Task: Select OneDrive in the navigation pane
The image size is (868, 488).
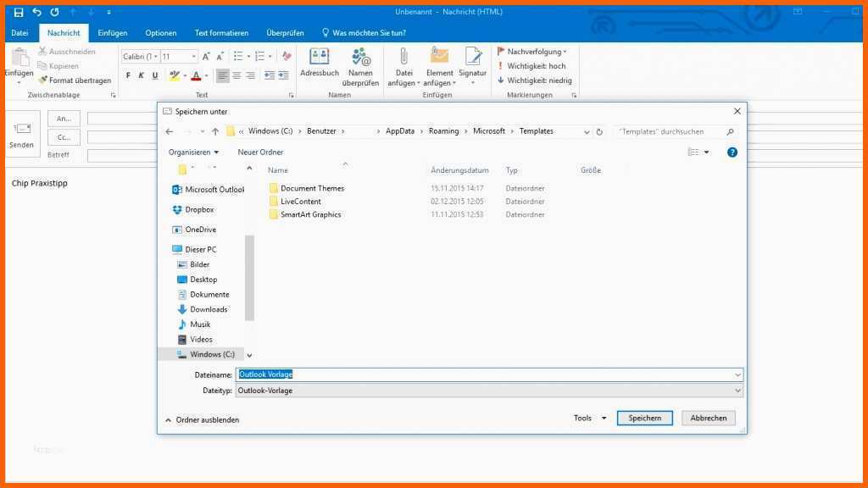Action: click(x=194, y=230)
